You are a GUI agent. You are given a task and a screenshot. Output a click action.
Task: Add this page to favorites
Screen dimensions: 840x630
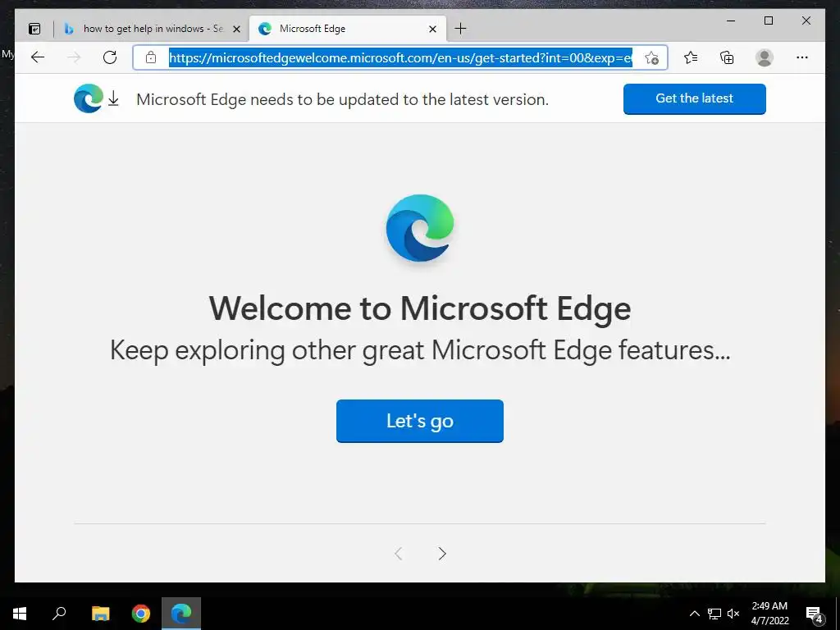coord(651,57)
